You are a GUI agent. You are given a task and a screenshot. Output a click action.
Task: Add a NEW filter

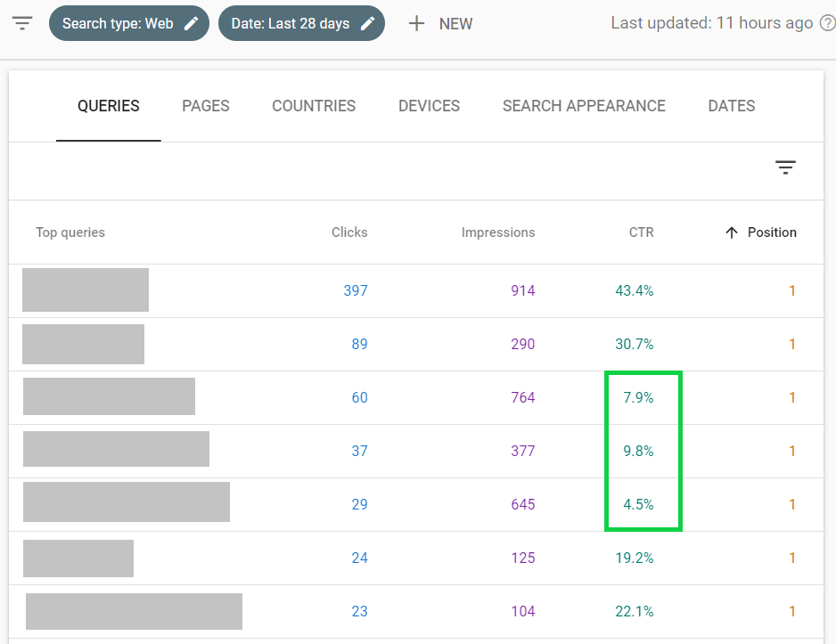click(440, 23)
